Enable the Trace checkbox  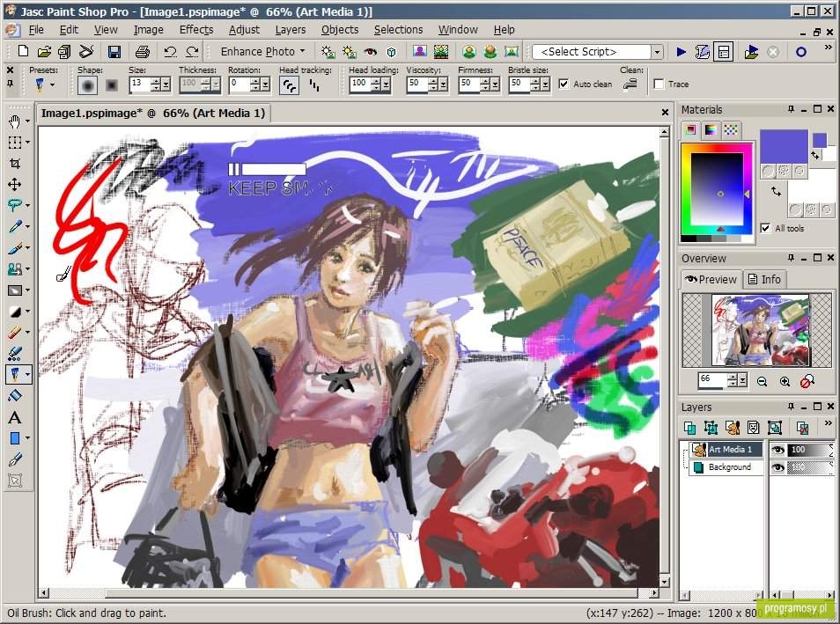(659, 84)
